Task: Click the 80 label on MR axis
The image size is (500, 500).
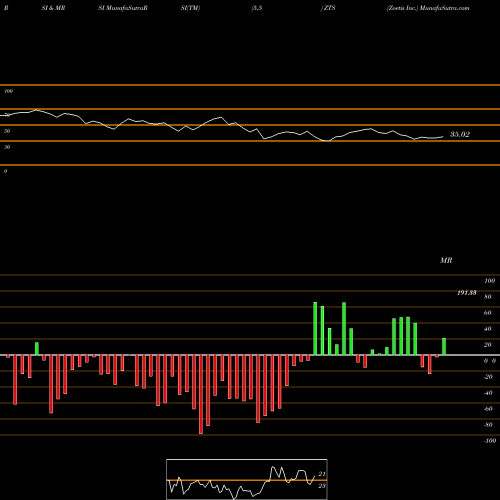Action: (x=488, y=297)
